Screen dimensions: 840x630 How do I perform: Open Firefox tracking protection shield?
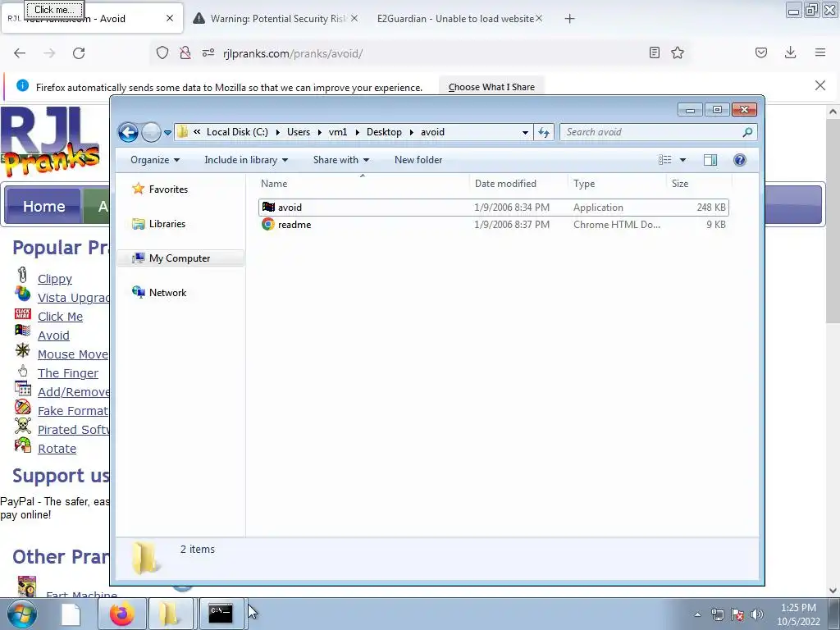click(x=162, y=52)
